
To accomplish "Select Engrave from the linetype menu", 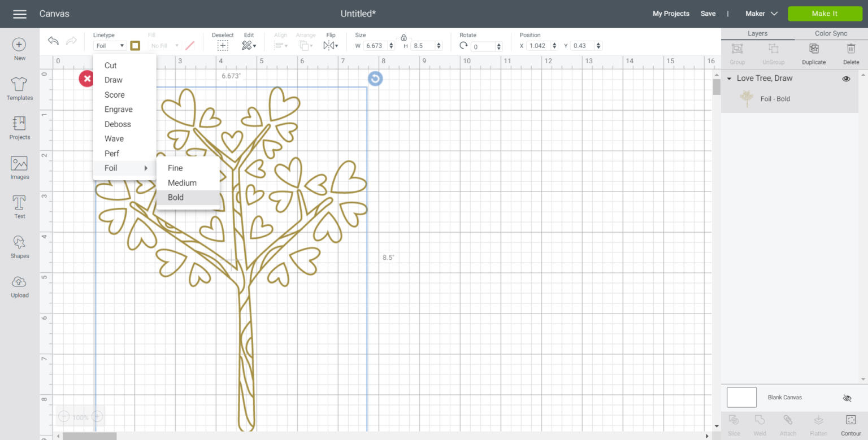I will 119,109.
